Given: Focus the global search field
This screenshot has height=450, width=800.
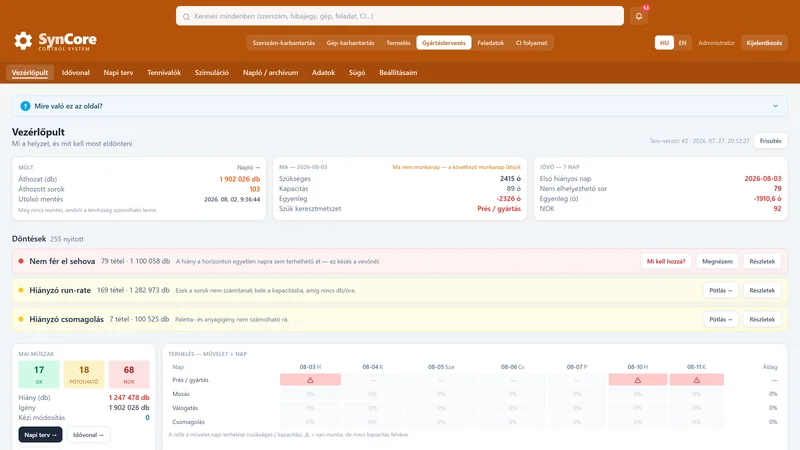Looking at the screenshot, I should 400,16.
